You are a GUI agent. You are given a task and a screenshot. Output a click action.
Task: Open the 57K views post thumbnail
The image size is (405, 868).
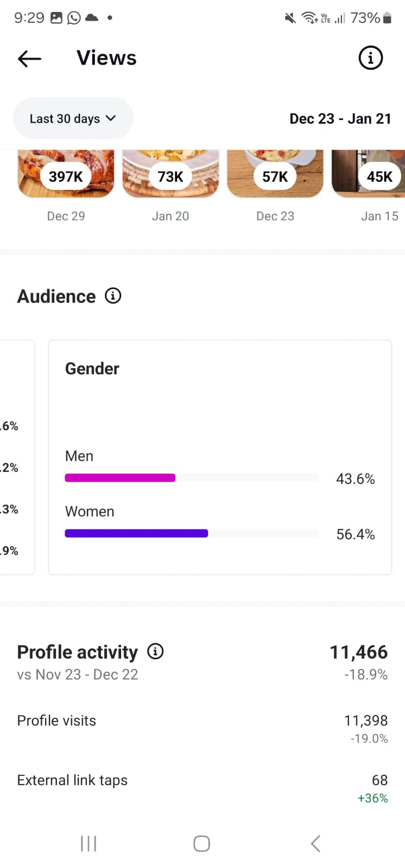point(275,175)
